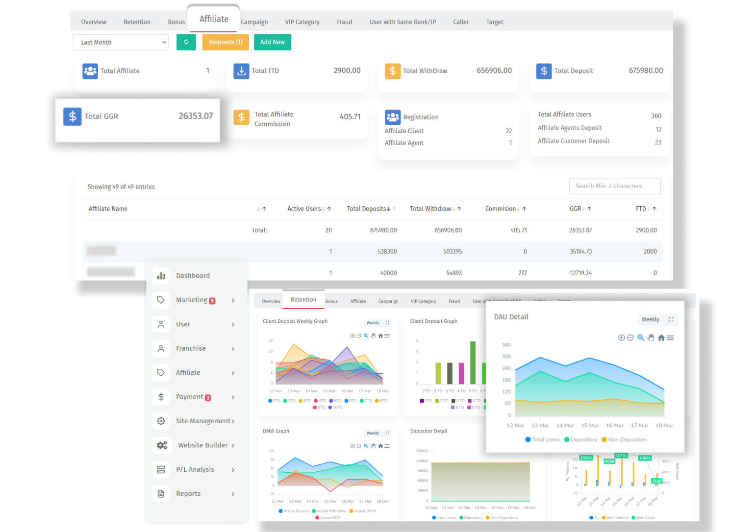The image size is (756, 532).
Task: Expand the Marketing sidebar menu chevron
Action: click(x=233, y=300)
